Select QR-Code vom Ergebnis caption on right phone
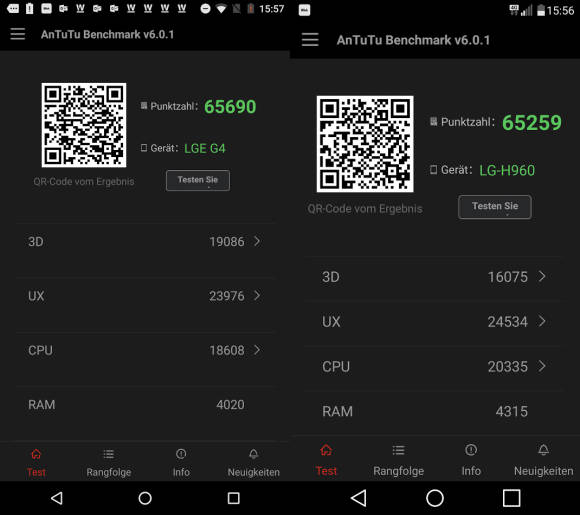The height and width of the screenshot is (515, 580). click(x=365, y=209)
